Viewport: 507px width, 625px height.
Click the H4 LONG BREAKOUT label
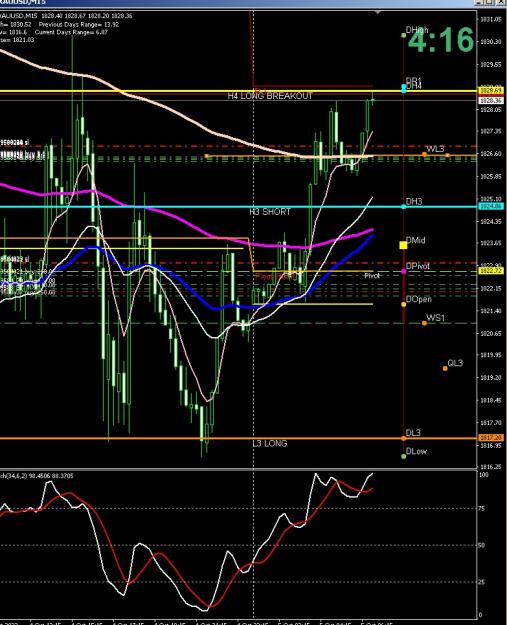[x=270, y=96]
